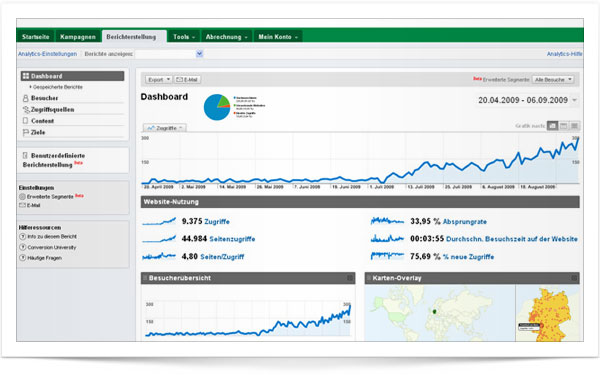Open the Berichte anzeigen dropdown
The height and width of the screenshot is (376, 600).
(x=169, y=54)
